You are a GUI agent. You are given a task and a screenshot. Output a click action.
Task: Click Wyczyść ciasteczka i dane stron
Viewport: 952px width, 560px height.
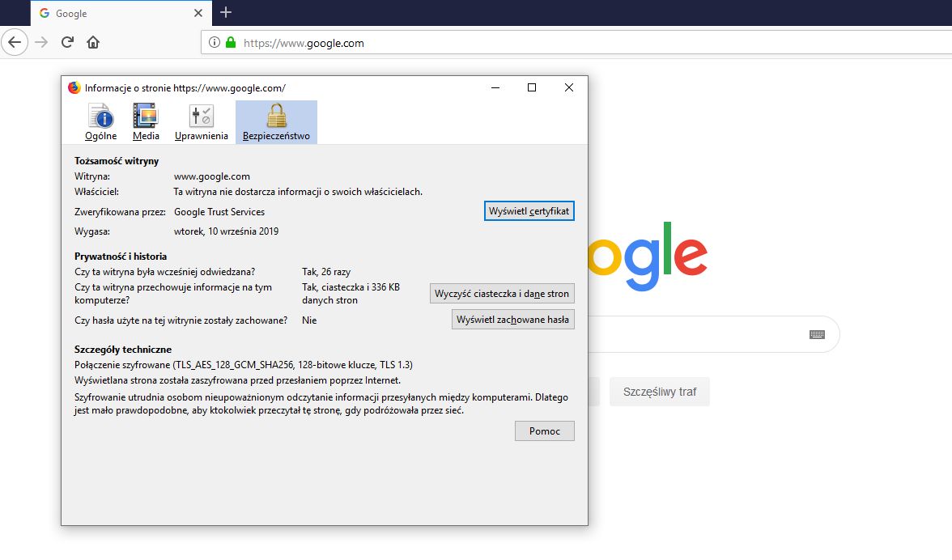coord(502,293)
